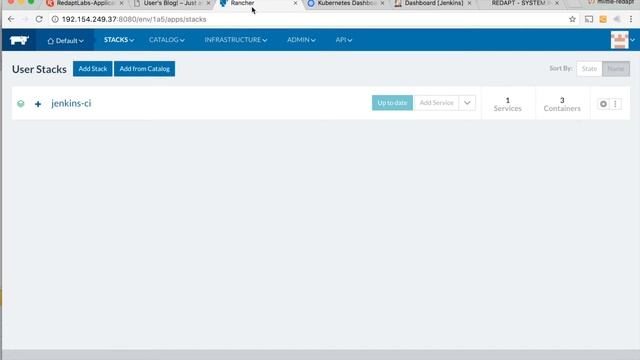
Task: Bookmark this page with star icon
Action: tap(572, 19)
